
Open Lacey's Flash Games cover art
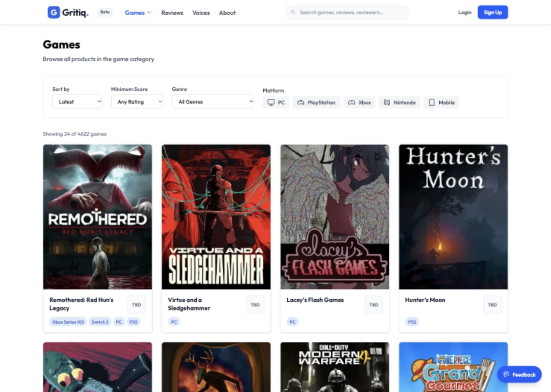tap(335, 217)
